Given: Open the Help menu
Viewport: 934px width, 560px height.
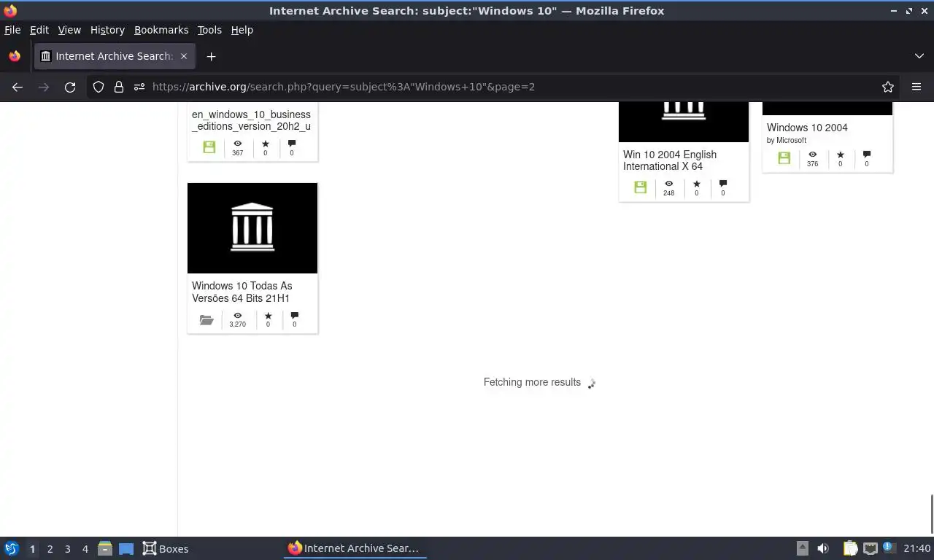Looking at the screenshot, I should (242, 30).
